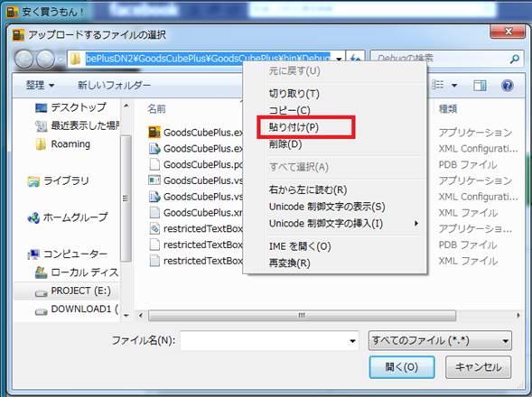Click the refresh icon beside address bar
The width and height of the screenshot is (532, 397).
355,59
